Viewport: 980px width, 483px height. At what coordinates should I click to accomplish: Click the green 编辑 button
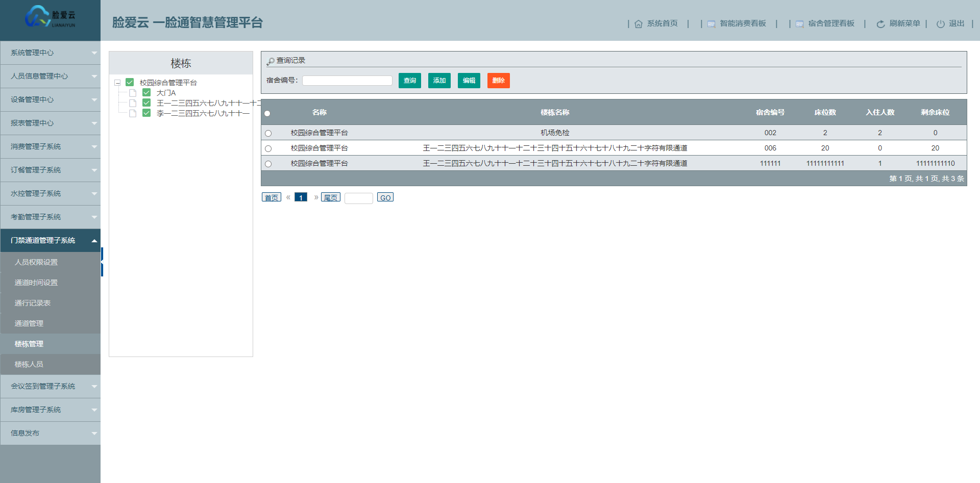pos(469,81)
